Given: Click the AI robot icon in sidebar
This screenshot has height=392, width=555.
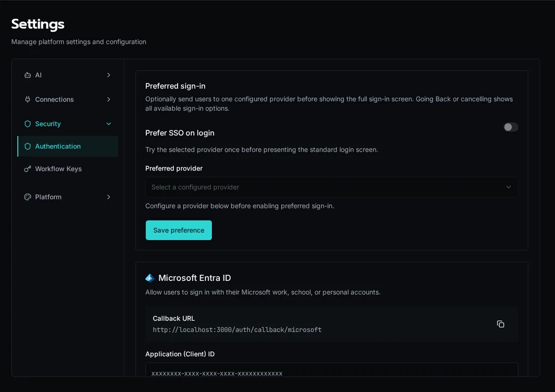Looking at the screenshot, I should pyautogui.click(x=27, y=75).
